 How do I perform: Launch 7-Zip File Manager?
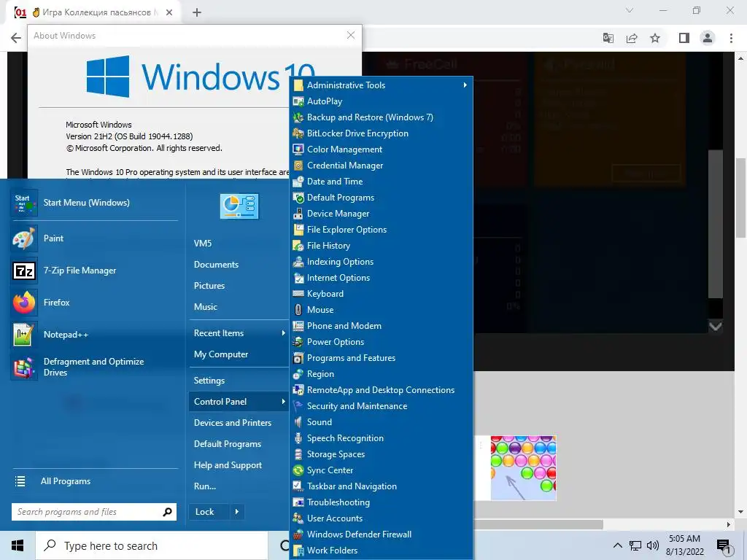point(94,271)
